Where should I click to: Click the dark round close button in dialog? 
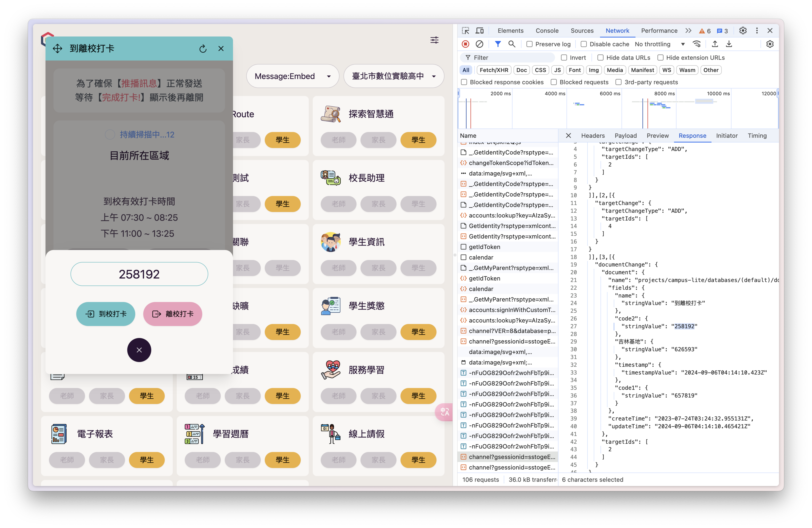(x=139, y=349)
